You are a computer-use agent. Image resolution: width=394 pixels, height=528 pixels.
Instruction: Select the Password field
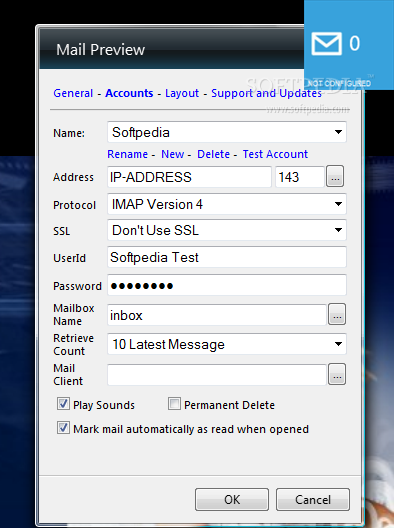227,285
